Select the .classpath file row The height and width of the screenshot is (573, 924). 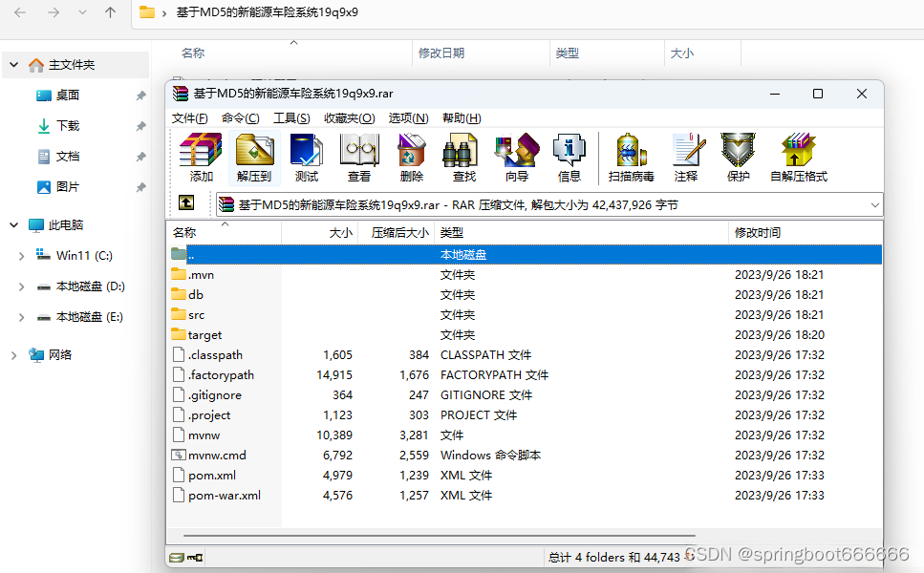tap(524, 354)
